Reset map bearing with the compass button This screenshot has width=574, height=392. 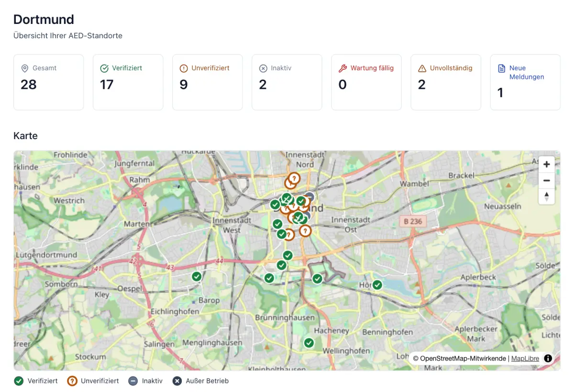coord(546,196)
